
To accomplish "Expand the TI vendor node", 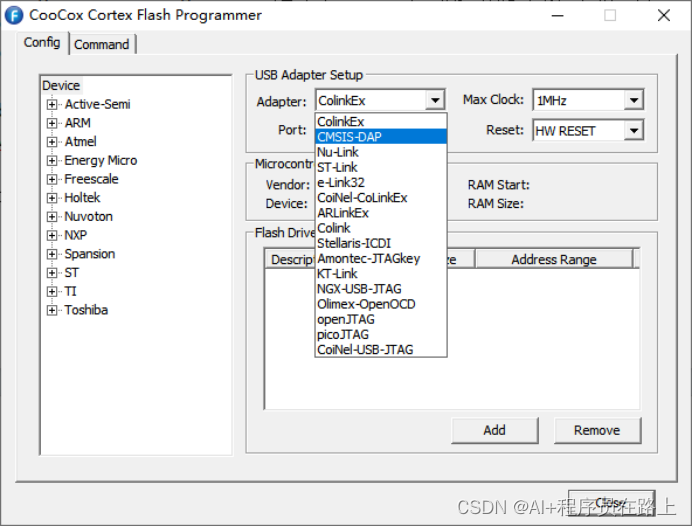I will [x=52, y=292].
